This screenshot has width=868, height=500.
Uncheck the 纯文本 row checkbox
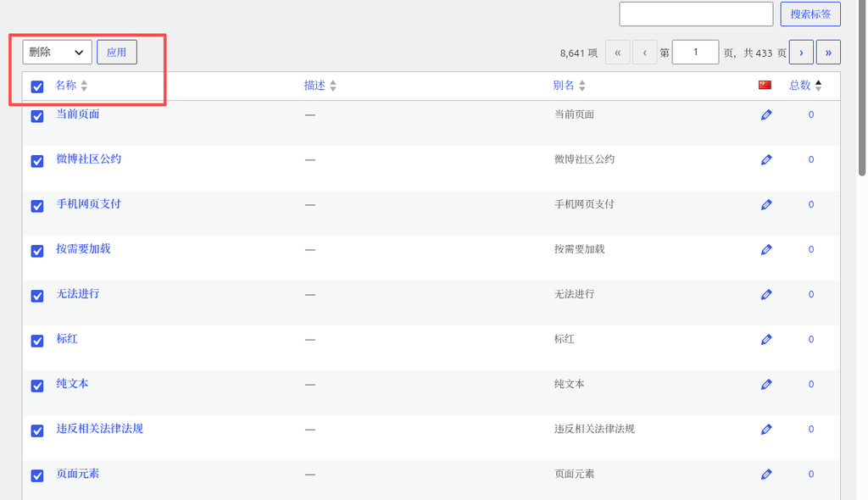click(x=37, y=386)
